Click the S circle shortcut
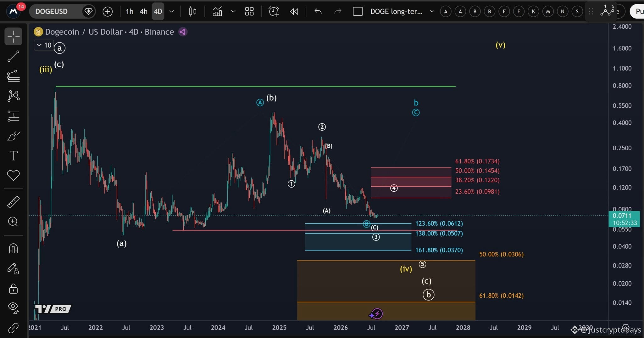The width and height of the screenshot is (644, 338). pyautogui.click(x=577, y=12)
